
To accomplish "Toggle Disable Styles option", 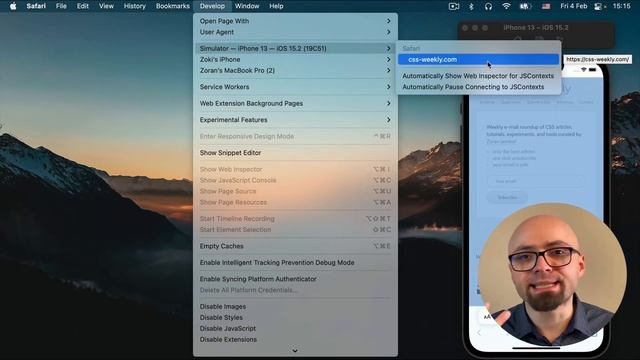I will (295, 317).
